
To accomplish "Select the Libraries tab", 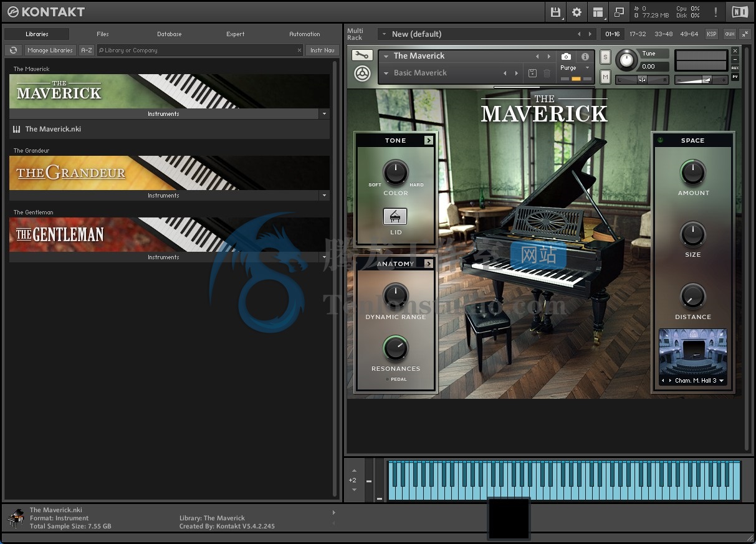I will click(37, 34).
